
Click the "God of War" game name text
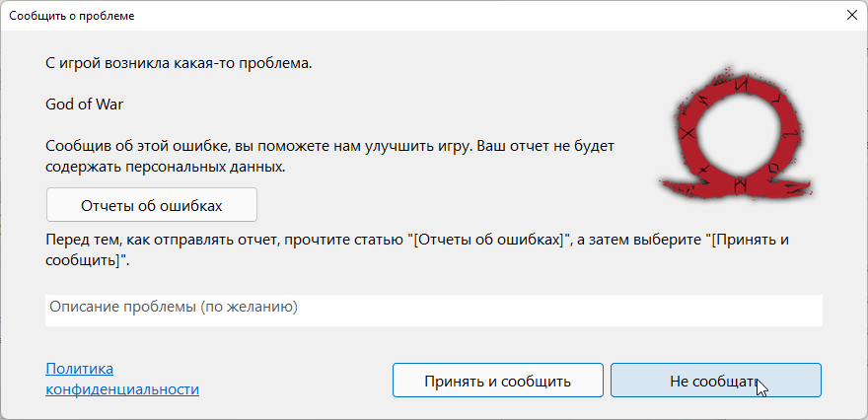click(84, 105)
